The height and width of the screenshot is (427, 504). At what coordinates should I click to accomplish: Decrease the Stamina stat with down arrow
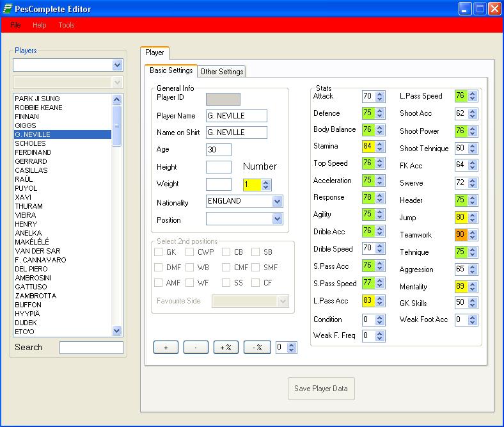[x=380, y=149]
